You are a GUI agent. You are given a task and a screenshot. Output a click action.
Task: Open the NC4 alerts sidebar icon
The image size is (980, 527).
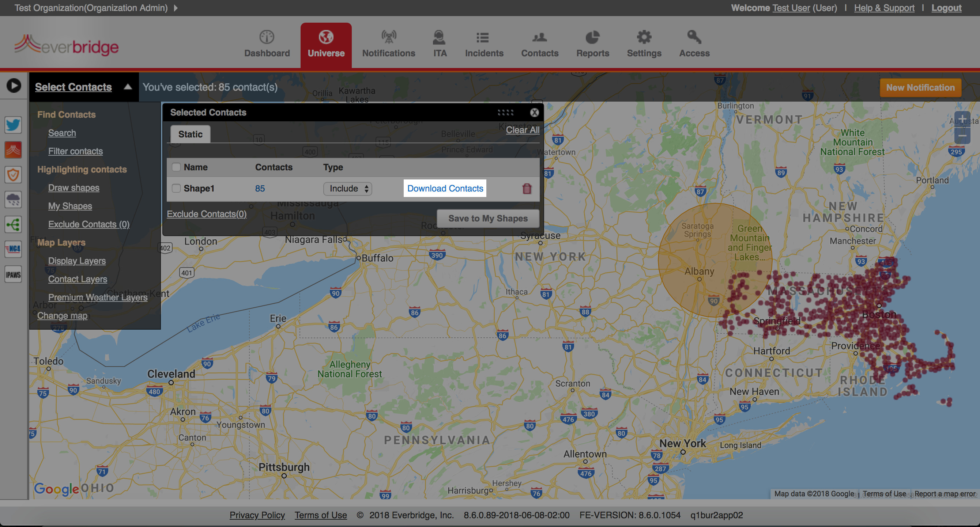tap(13, 249)
